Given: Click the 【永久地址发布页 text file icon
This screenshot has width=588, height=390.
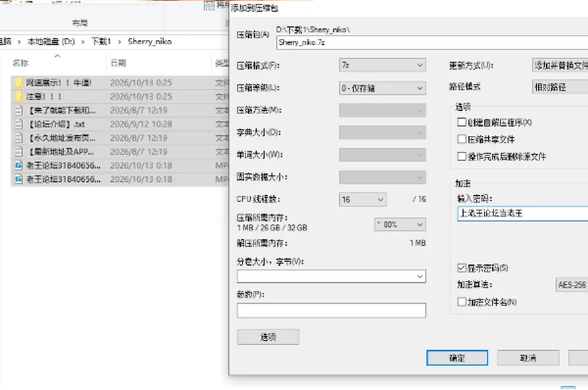Looking at the screenshot, I should (18, 138).
